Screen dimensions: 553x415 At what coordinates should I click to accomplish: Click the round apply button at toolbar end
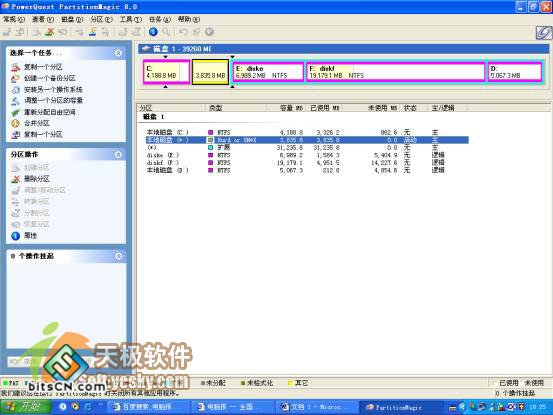pos(209,32)
